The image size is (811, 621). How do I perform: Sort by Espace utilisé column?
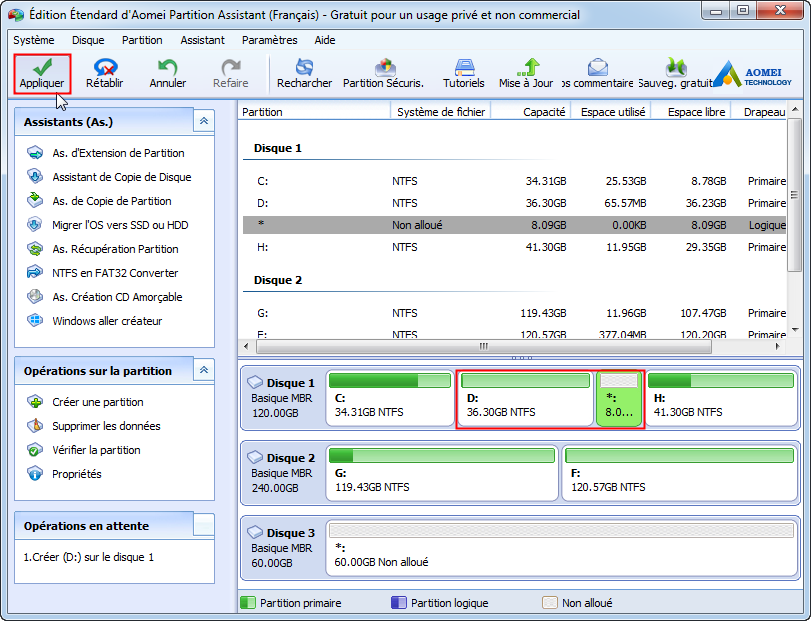click(611, 112)
